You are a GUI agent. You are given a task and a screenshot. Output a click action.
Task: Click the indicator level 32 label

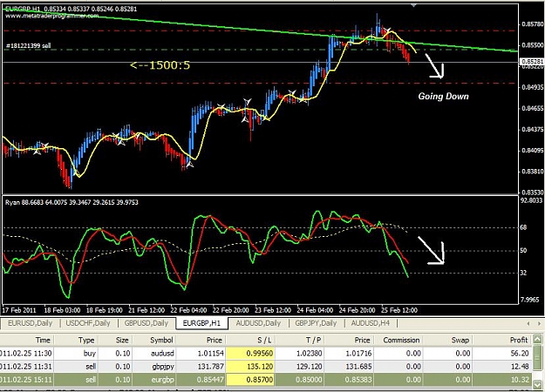point(523,273)
